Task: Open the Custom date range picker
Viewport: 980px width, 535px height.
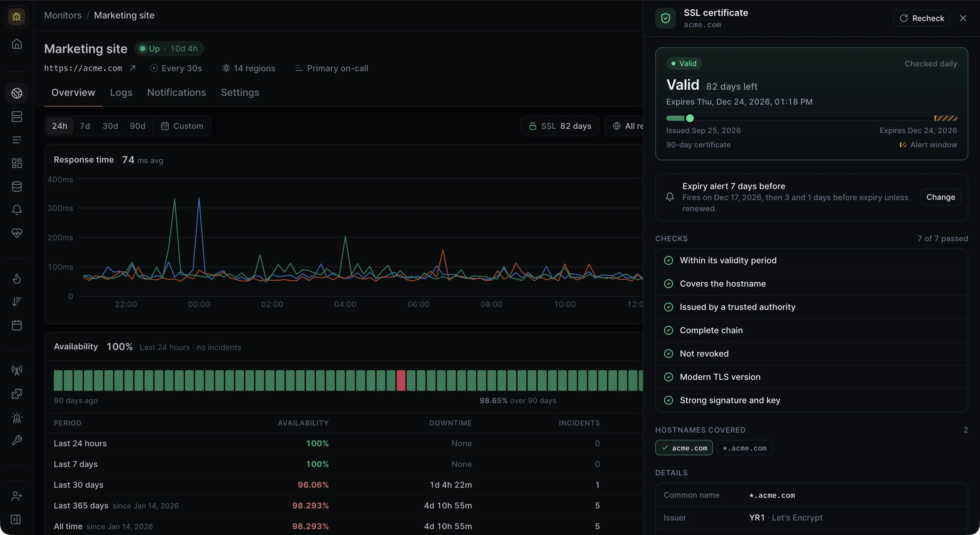Action: (182, 126)
